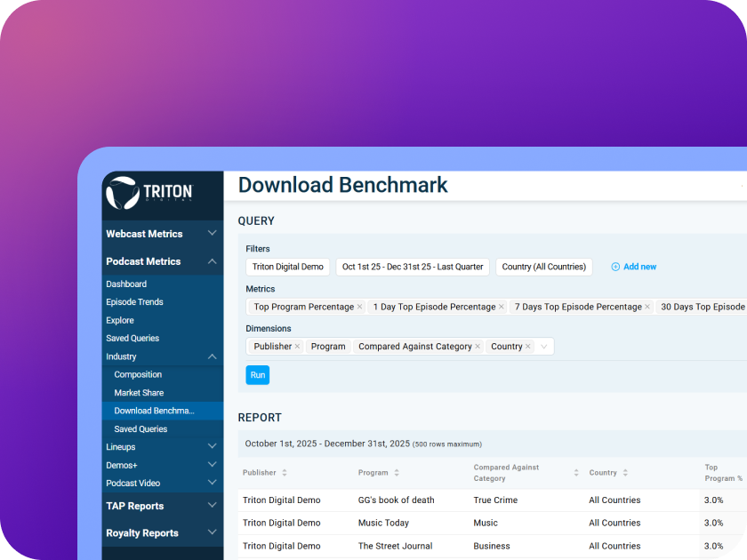Open the Explore page
The width and height of the screenshot is (747, 560).
point(119,320)
